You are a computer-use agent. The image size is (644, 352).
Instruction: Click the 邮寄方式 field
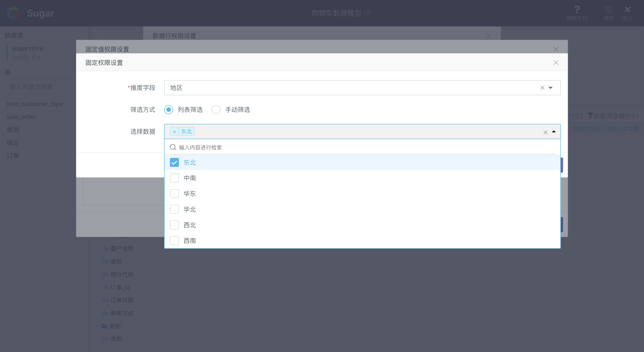click(x=122, y=313)
